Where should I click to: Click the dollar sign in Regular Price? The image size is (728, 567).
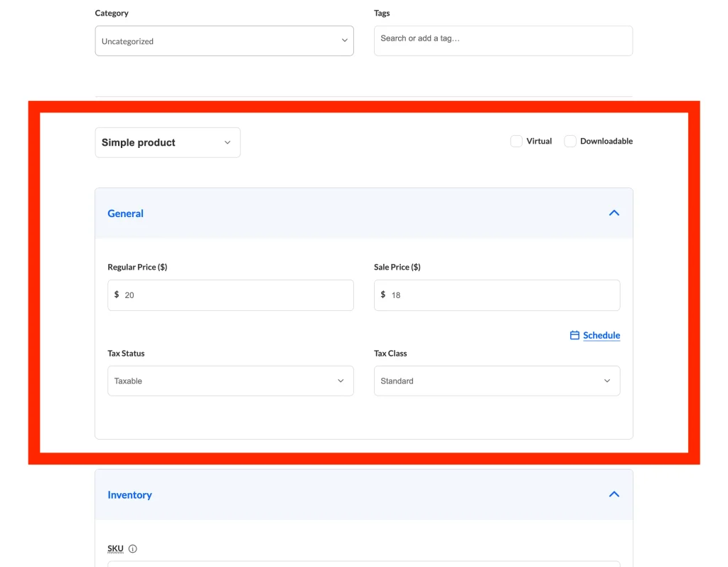click(117, 295)
